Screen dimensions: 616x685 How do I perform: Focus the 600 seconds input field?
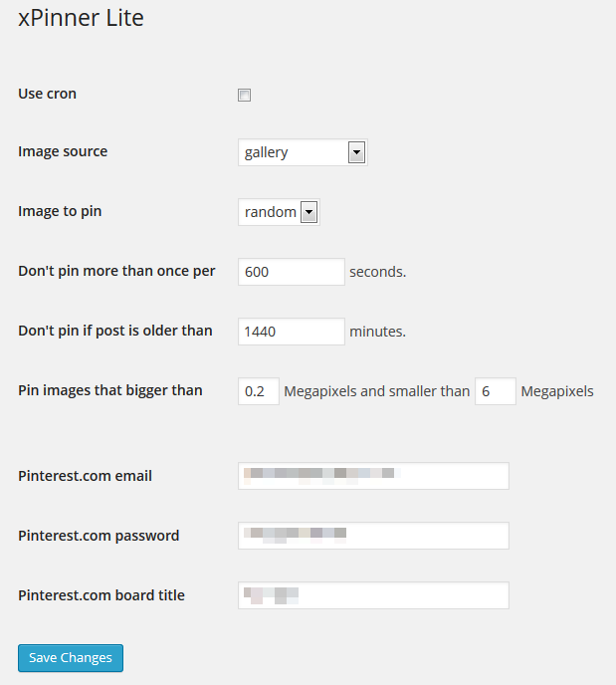tap(292, 272)
